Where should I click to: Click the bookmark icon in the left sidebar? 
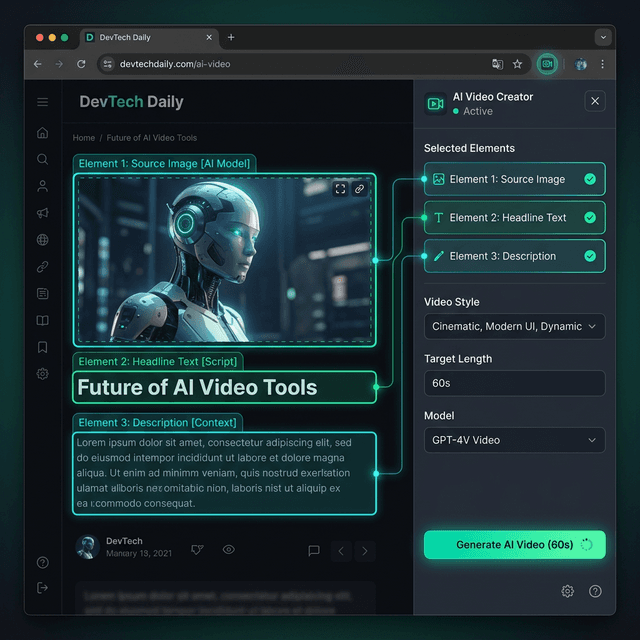click(x=42, y=347)
